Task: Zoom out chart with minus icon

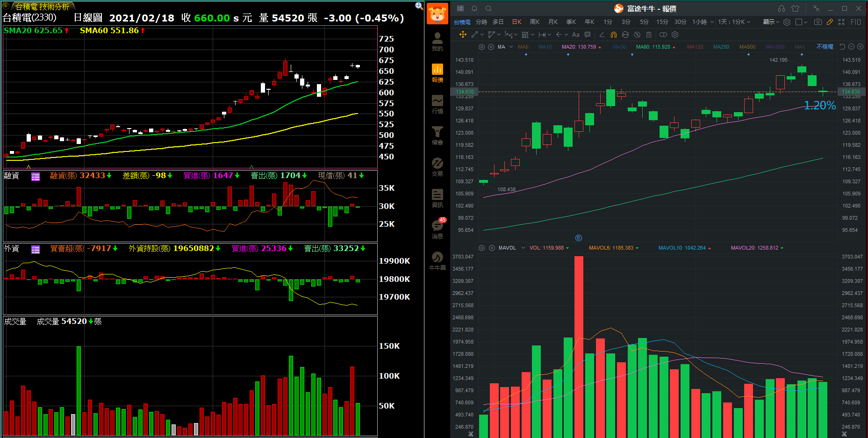Action: coord(851,47)
